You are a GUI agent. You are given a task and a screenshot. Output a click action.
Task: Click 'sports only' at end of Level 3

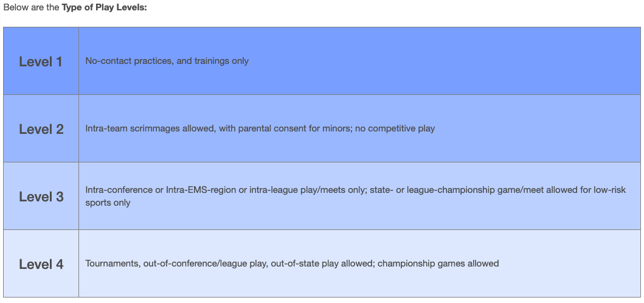click(x=108, y=203)
